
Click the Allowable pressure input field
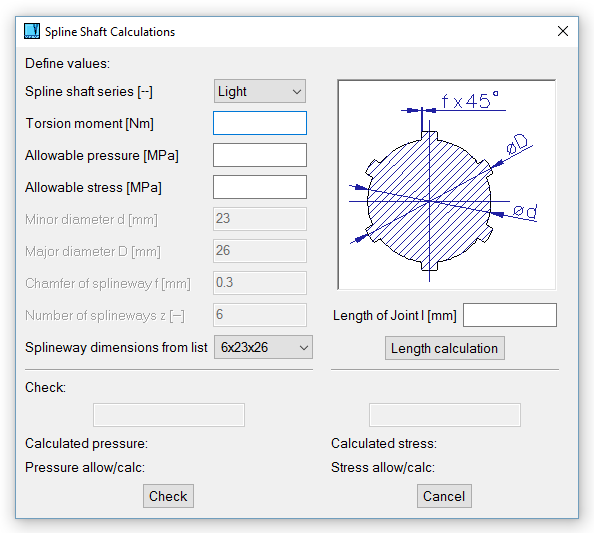point(260,155)
